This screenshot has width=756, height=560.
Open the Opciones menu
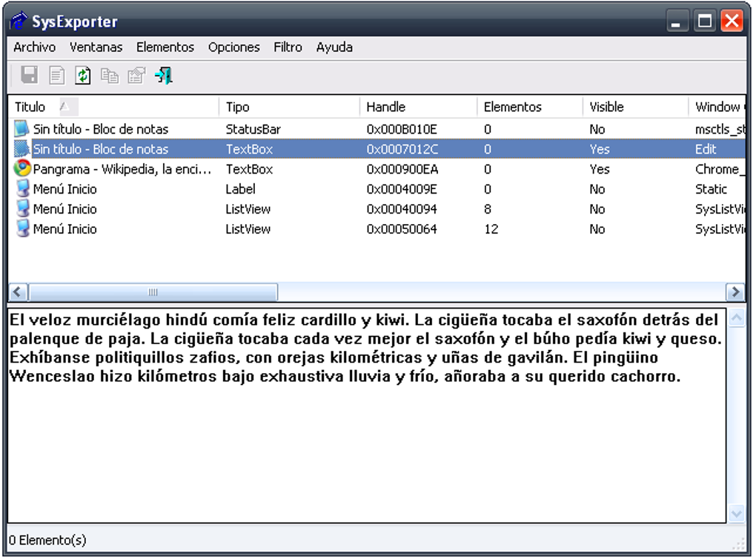[233, 47]
